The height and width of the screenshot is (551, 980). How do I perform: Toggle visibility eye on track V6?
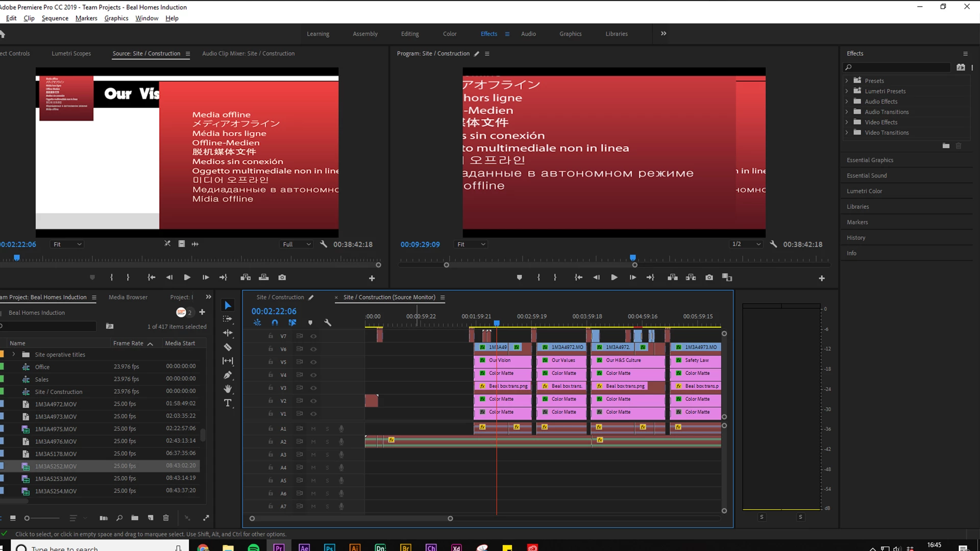click(313, 349)
